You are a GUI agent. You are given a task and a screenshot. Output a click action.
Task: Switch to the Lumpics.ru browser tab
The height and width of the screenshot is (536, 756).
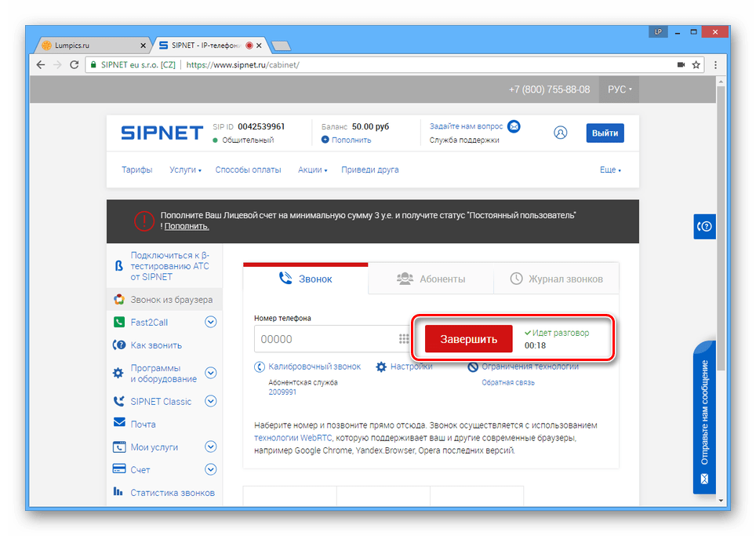pos(92,46)
